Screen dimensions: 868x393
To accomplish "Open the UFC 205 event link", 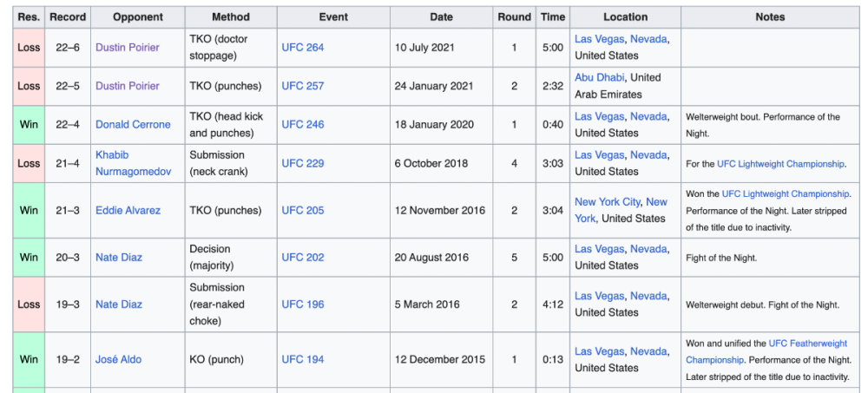I will (x=303, y=210).
